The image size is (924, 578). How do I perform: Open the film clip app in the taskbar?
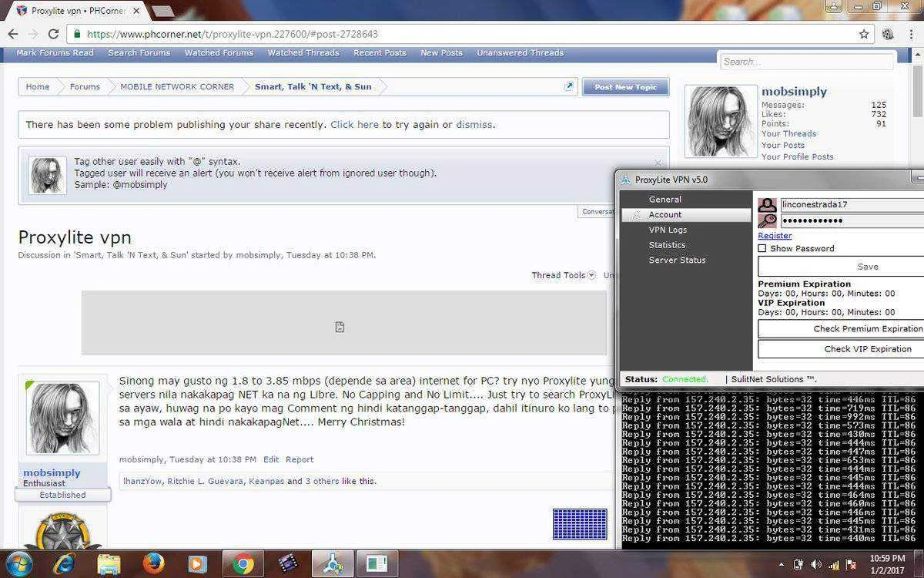click(288, 564)
